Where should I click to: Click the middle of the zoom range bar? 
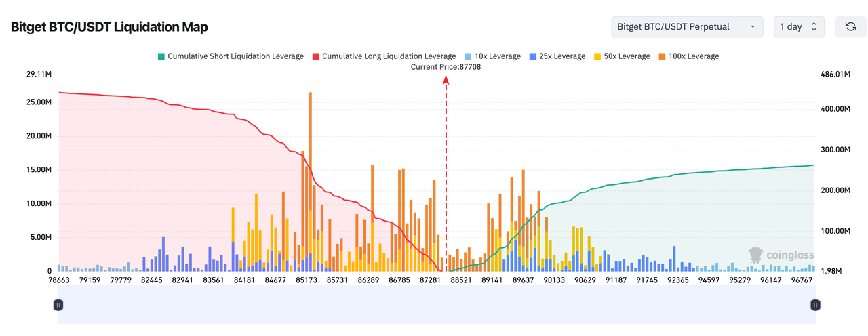click(437, 305)
